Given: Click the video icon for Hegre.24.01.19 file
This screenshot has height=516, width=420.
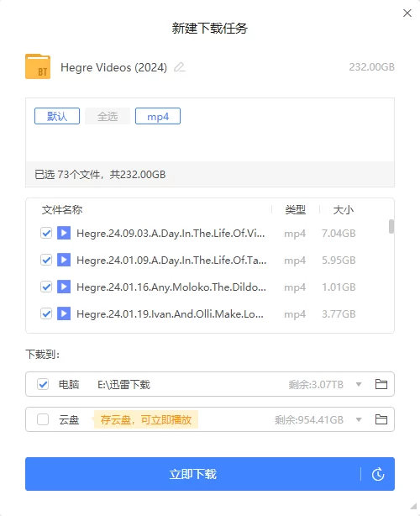Looking at the screenshot, I should pos(64,313).
